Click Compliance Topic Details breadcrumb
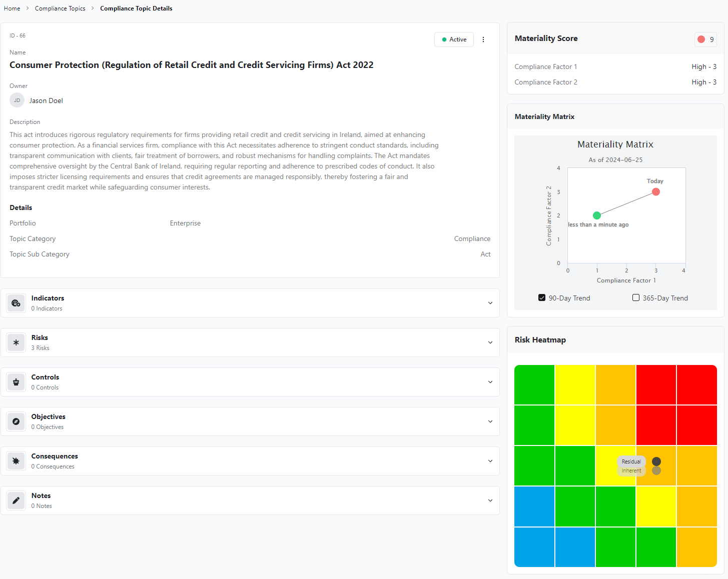This screenshot has width=728, height=579. click(x=136, y=8)
